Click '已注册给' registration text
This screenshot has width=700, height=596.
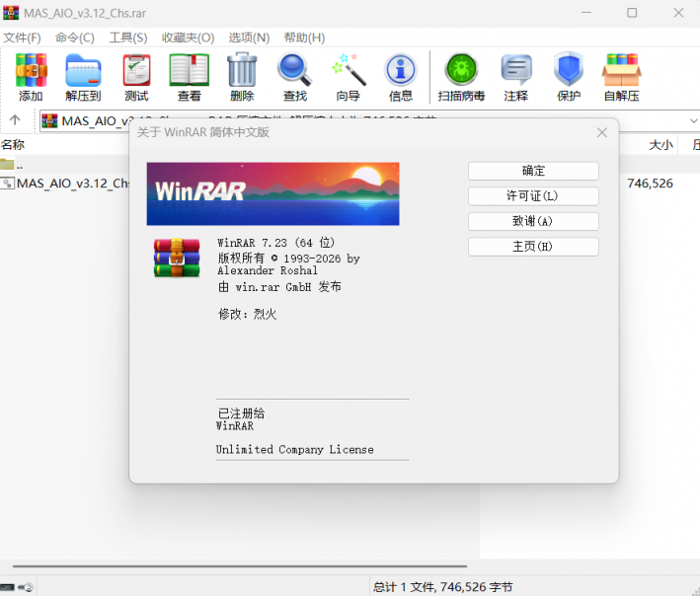[x=241, y=413]
